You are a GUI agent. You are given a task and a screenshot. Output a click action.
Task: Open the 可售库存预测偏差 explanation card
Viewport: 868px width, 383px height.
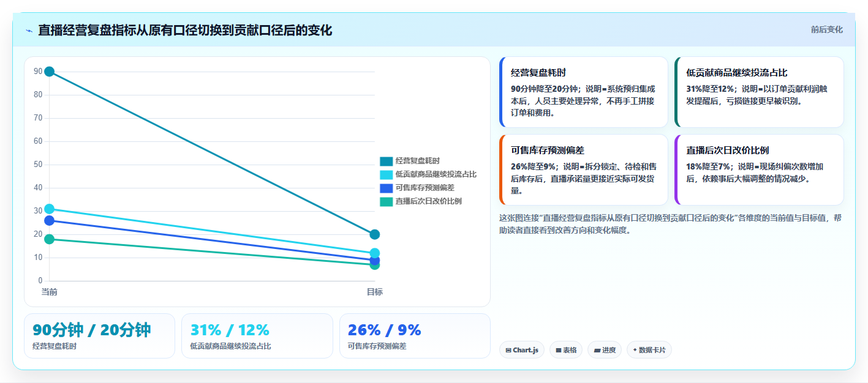click(x=584, y=169)
